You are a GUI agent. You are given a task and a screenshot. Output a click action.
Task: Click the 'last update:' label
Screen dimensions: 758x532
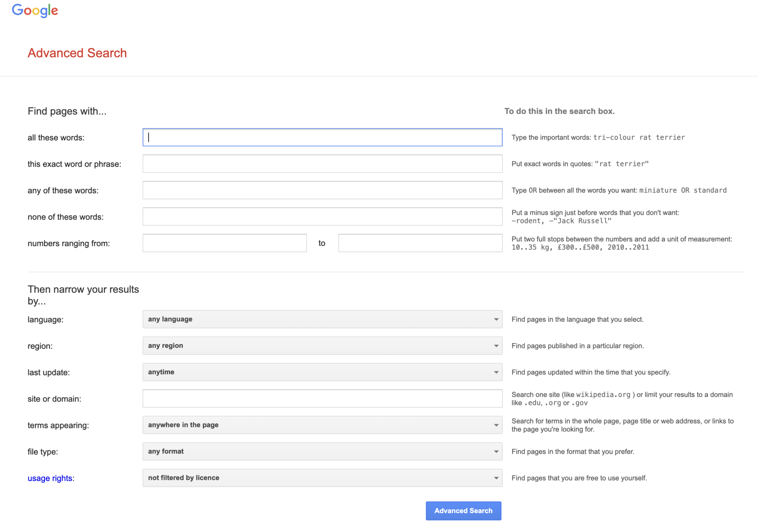coord(48,372)
